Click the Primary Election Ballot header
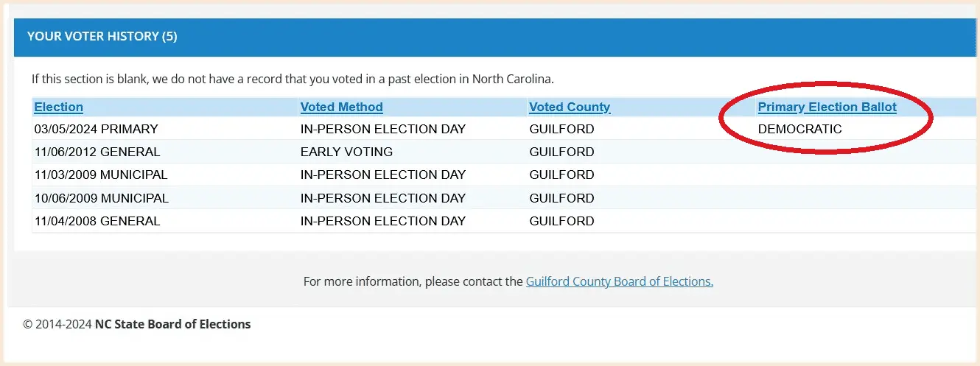Viewport: 980px width, 366px height. 827,107
